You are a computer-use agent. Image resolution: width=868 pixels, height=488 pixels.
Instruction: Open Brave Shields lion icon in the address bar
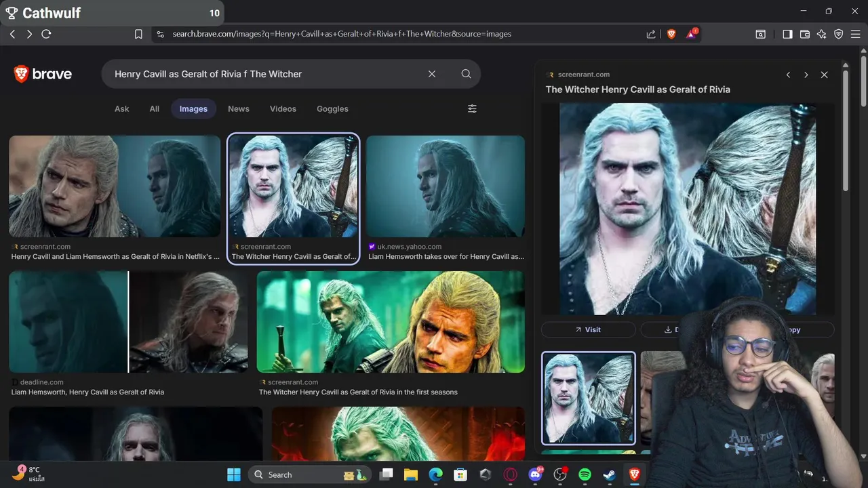(671, 34)
